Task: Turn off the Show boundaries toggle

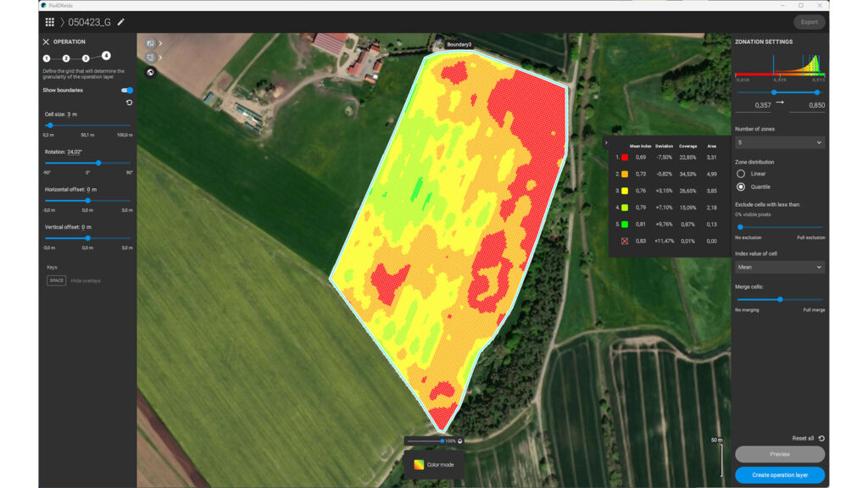Action: click(127, 90)
